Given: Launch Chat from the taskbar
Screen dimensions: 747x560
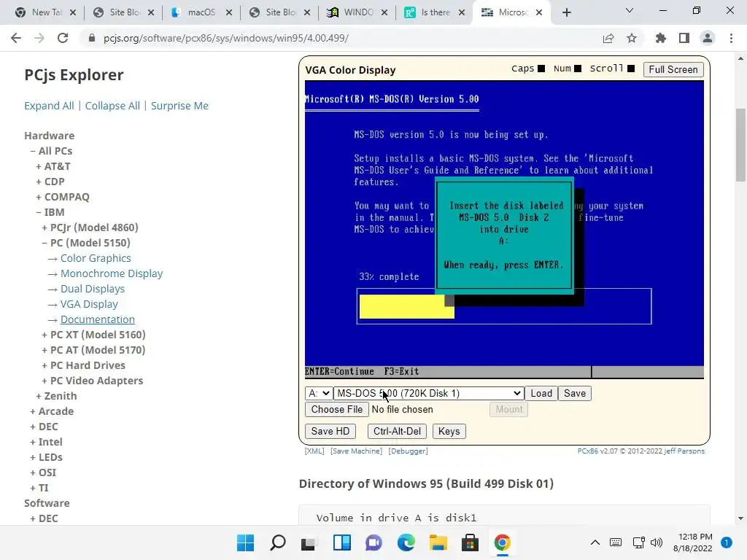Looking at the screenshot, I should point(373,542).
